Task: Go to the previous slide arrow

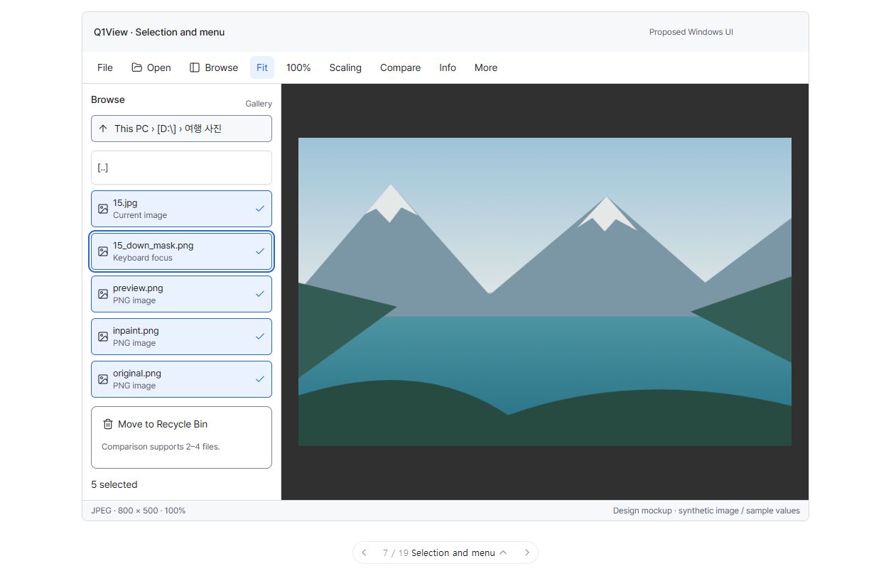Action: (364, 552)
